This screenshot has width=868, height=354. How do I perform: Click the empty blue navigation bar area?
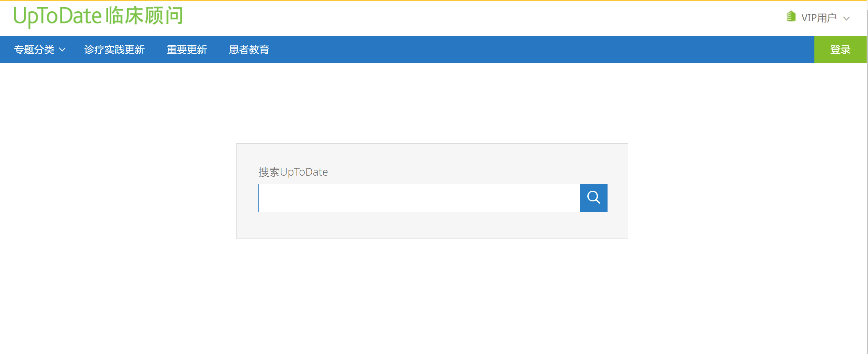[515, 49]
